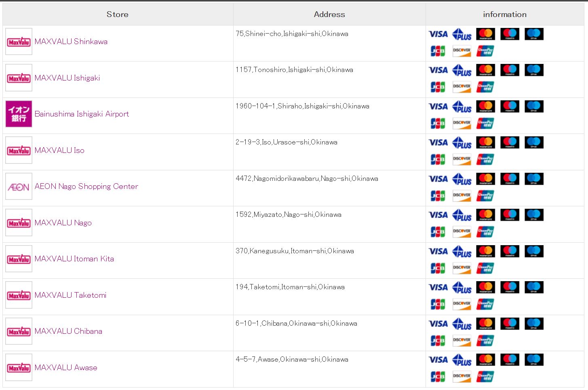Select address 1157,Tonoshiro,Ishigaki-shi,Okinawa
Screen dimensions: 588x390
(294, 70)
